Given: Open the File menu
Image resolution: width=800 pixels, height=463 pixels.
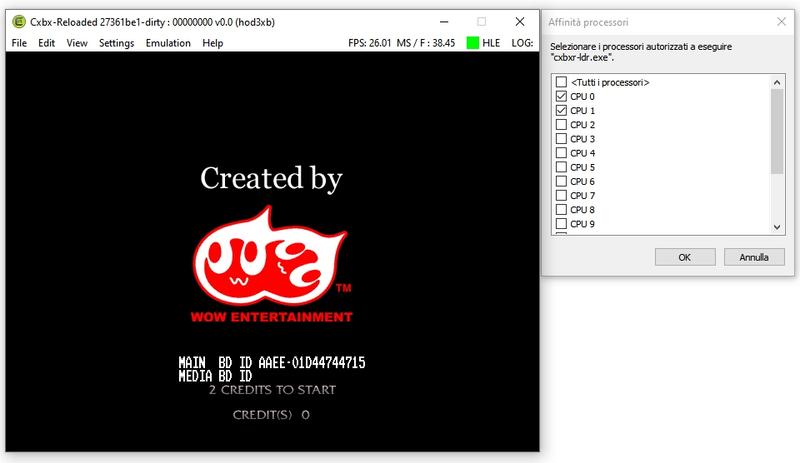Looking at the screenshot, I should coord(19,43).
